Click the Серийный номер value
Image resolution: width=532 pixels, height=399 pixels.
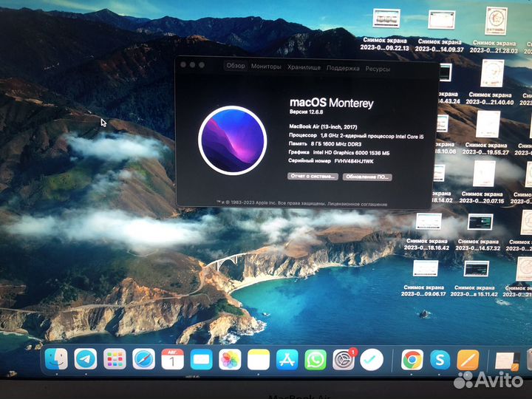[354, 161]
